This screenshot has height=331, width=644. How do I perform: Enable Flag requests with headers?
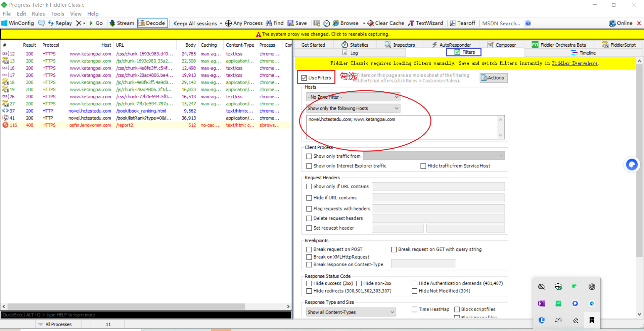pos(309,209)
